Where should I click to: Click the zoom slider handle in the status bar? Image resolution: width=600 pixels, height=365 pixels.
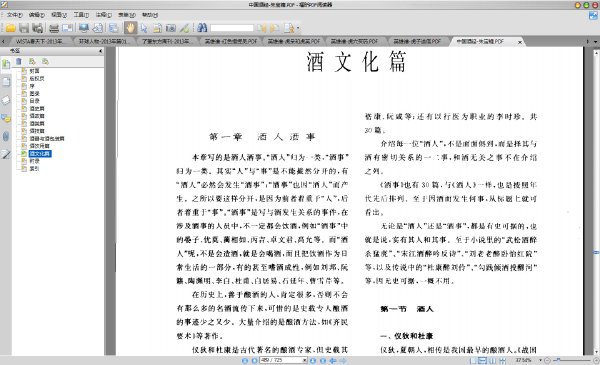coord(558,360)
